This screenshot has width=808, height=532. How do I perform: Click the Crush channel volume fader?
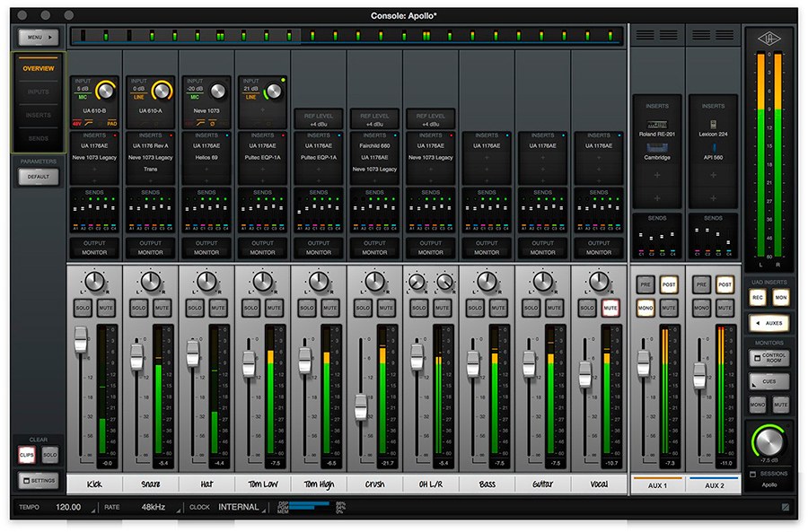tap(361, 407)
